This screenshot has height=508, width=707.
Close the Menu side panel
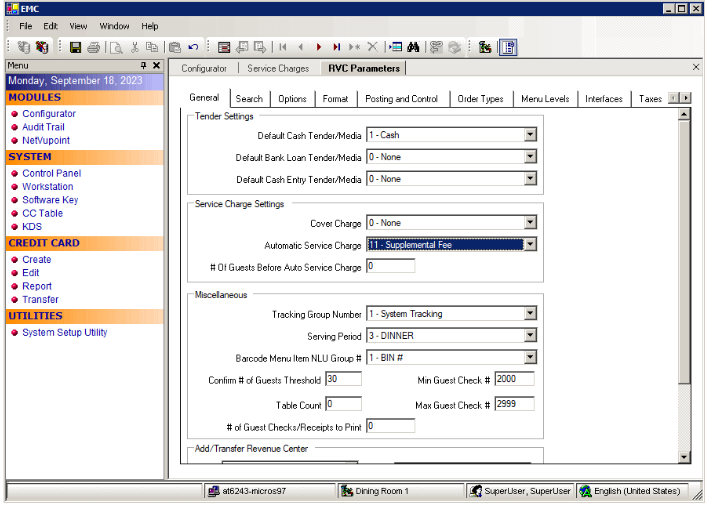(x=156, y=65)
